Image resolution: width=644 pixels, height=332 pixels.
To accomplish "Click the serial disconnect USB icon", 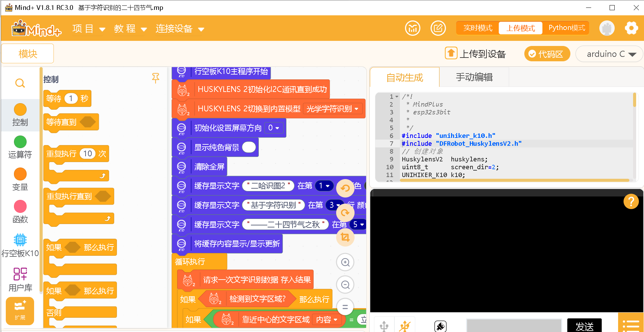I will [x=405, y=326].
